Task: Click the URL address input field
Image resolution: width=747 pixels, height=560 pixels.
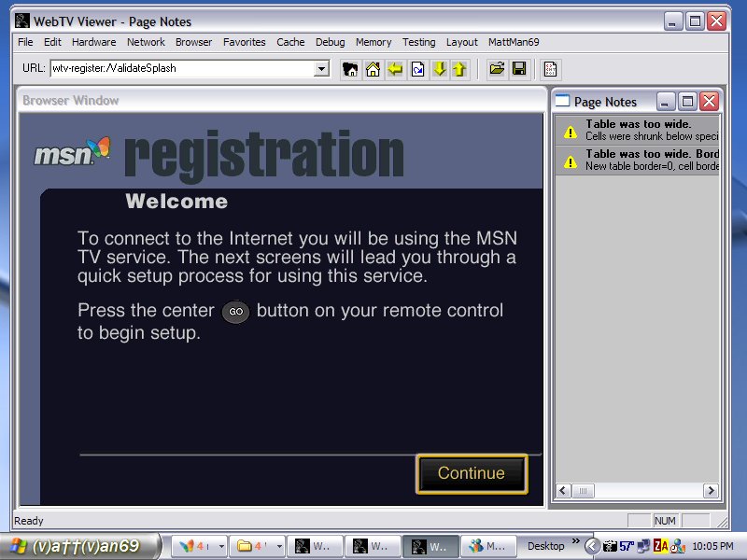Action: [182, 68]
